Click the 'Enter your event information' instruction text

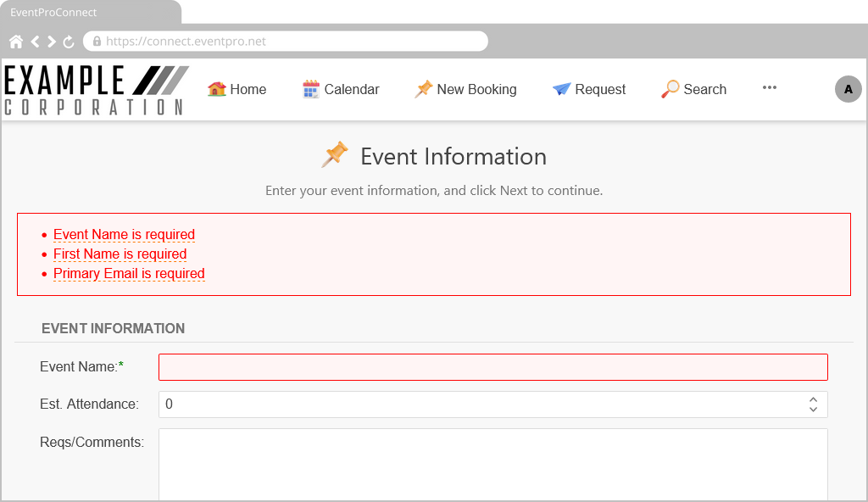[434, 191]
